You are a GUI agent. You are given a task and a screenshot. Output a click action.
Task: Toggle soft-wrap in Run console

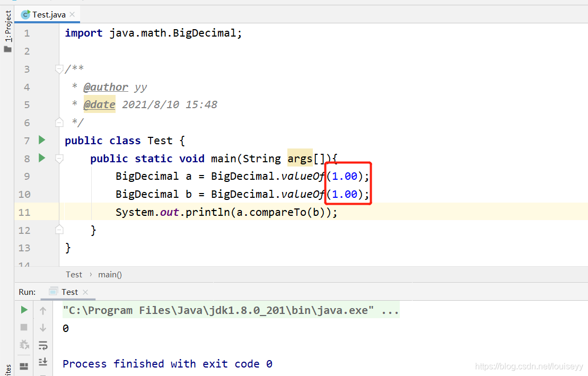43,345
